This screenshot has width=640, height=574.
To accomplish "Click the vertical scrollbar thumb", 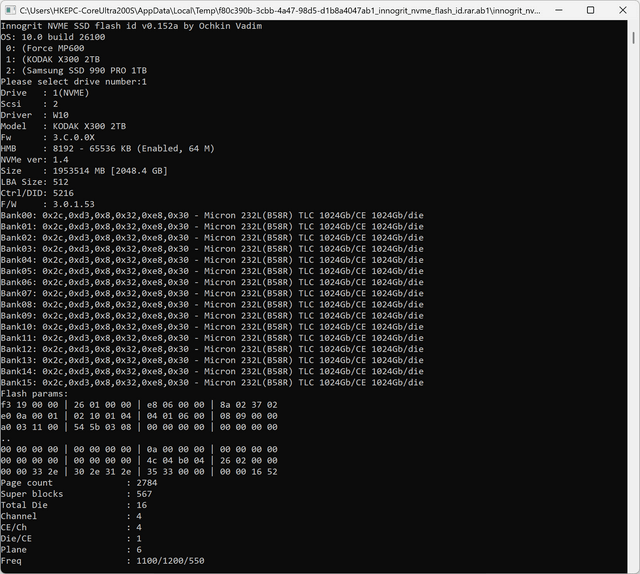I will 633,38.
